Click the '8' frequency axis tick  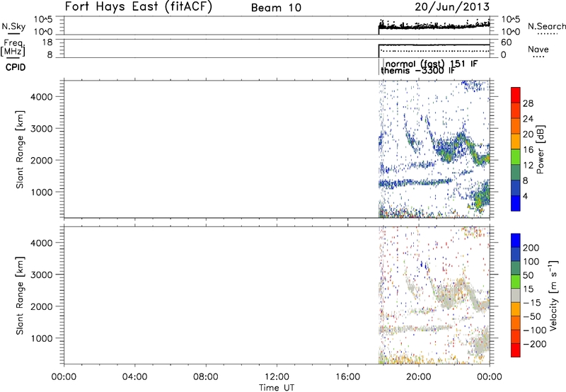coord(49,55)
